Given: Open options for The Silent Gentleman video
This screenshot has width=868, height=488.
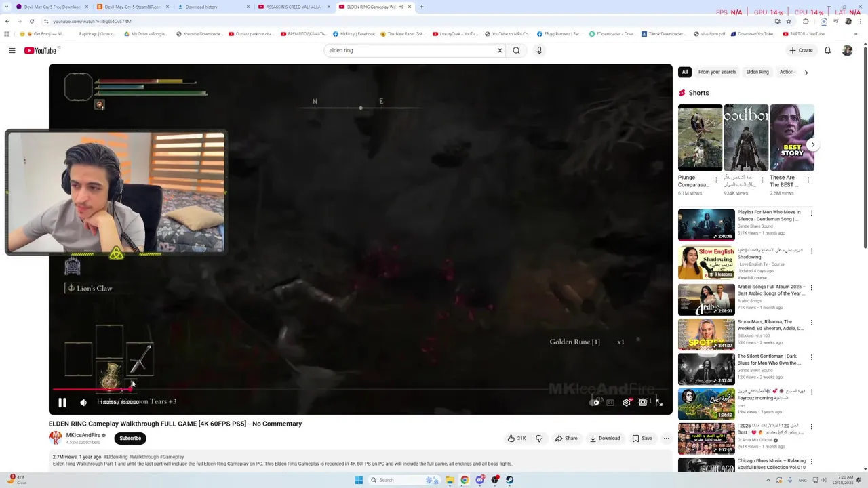Looking at the screenshot, I should pyautogui.click(x=811, y=358).
